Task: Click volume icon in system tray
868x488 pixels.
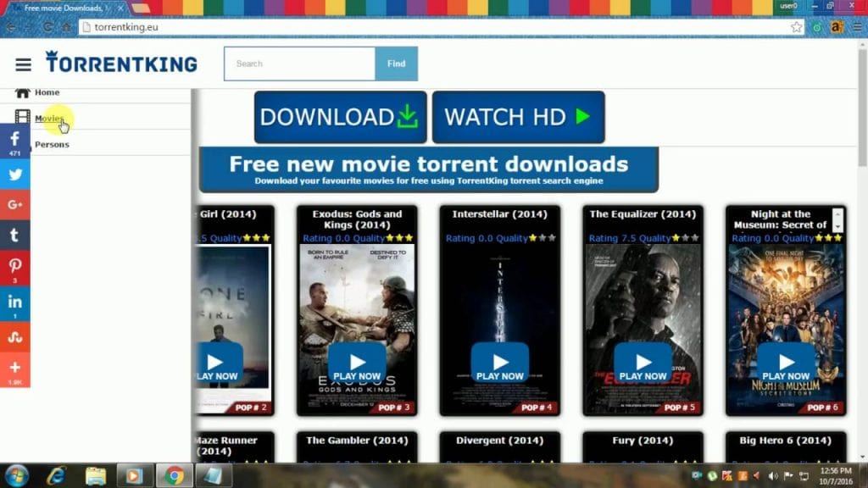Action: [773, 476]
